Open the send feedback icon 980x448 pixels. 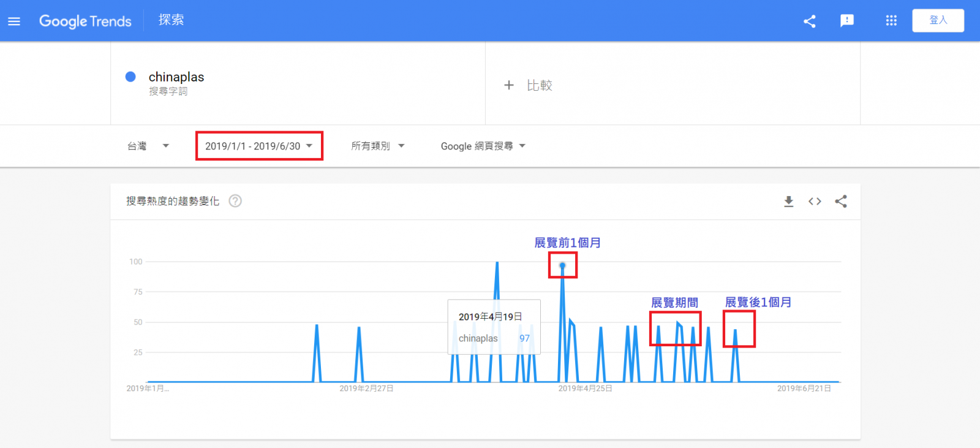click(x=847, y=21)
